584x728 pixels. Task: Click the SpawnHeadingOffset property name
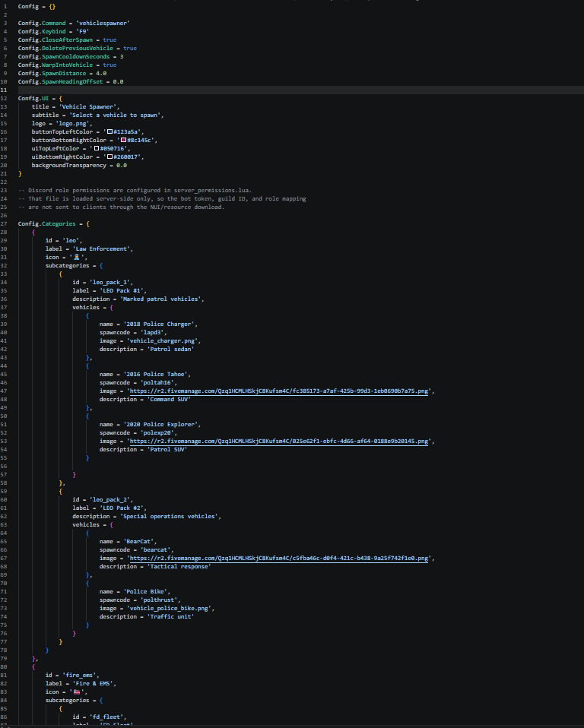72,82
